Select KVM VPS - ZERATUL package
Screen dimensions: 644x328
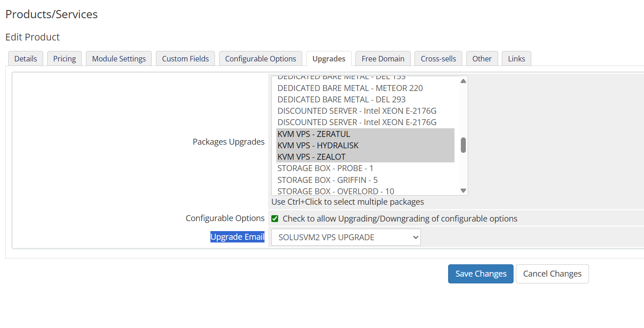314,134
